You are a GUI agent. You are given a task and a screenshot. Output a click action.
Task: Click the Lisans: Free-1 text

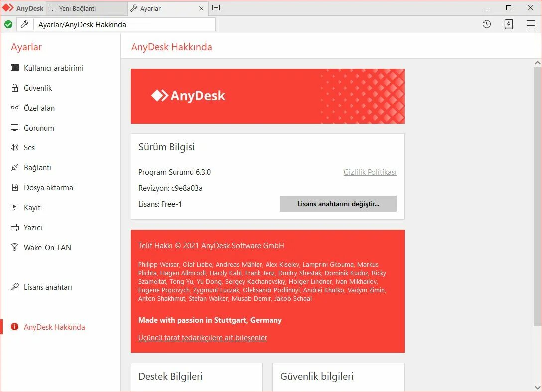(160, 204)
